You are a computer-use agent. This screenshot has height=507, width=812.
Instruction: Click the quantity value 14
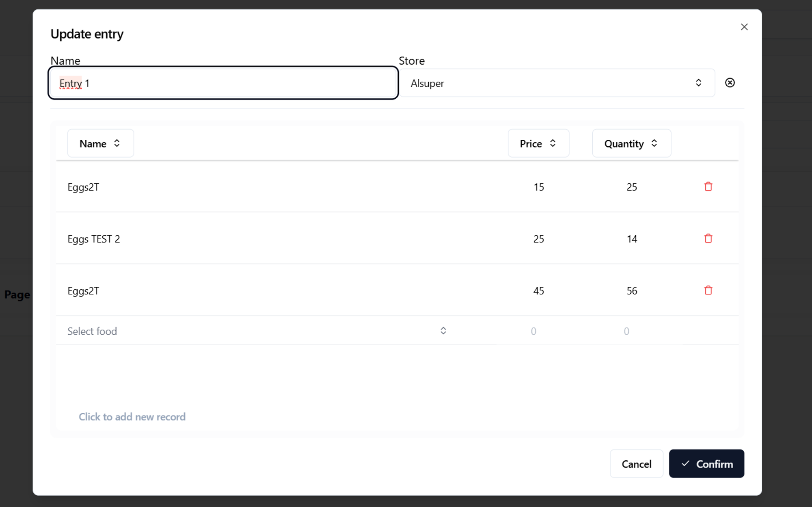(632, 238)
